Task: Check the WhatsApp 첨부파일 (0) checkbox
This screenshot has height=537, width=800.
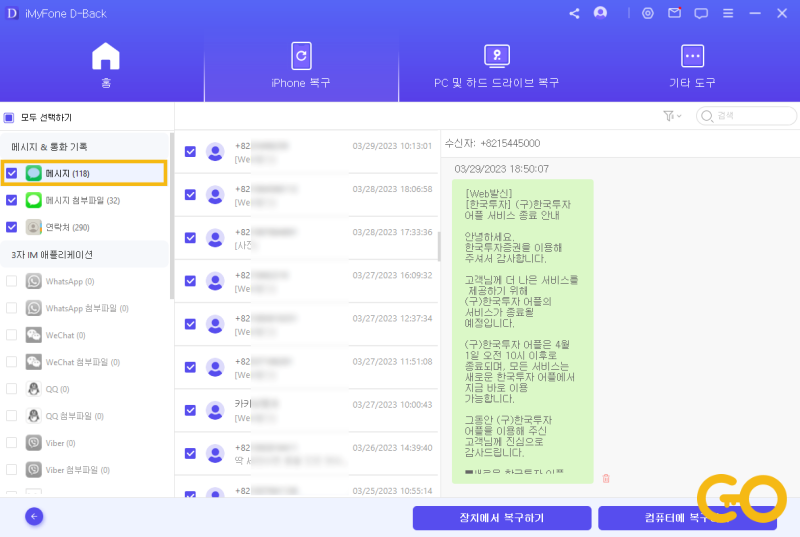Action: [x=11, y=308]
